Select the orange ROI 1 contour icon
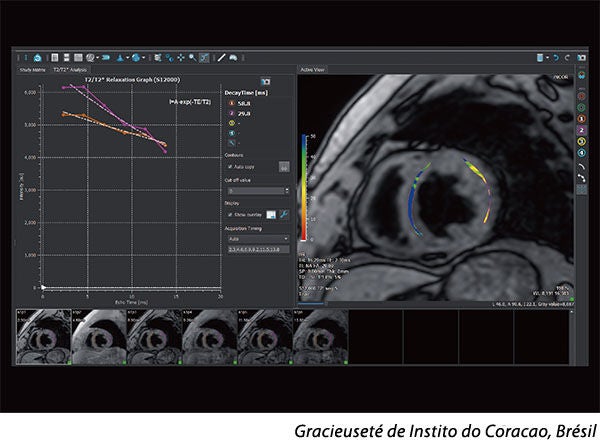Viewport: 600px width, 443px height. (581, 119)
